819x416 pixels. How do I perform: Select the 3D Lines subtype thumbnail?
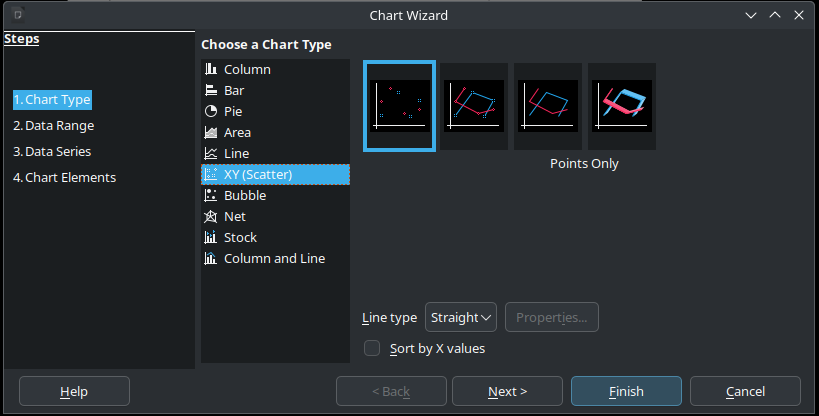622,106
